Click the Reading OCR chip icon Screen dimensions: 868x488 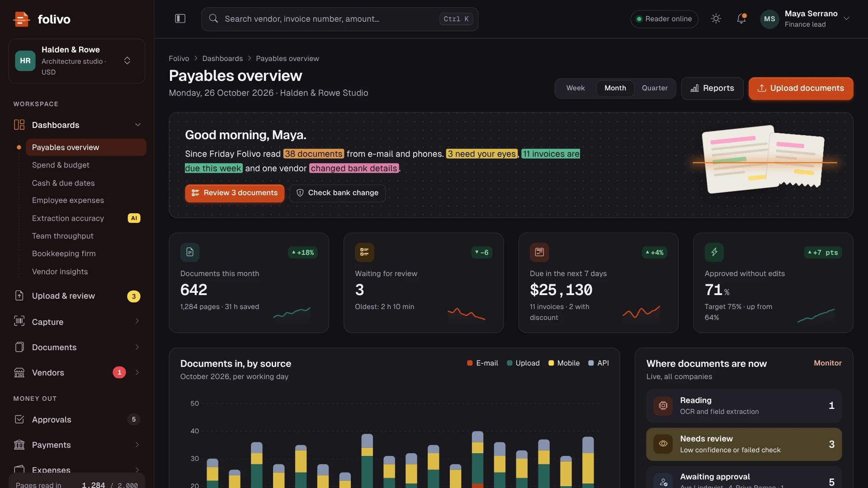click(x=663, y=406)
